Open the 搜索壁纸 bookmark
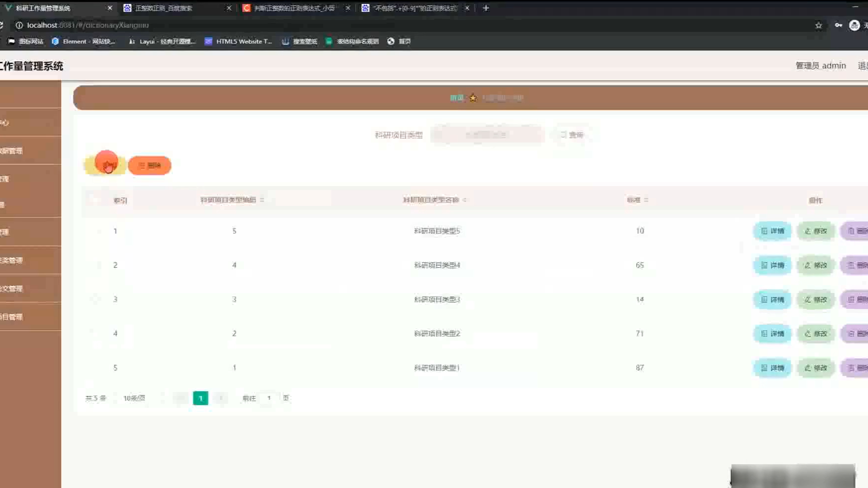Viewport: 868px width, 488px height. [299, 41]
